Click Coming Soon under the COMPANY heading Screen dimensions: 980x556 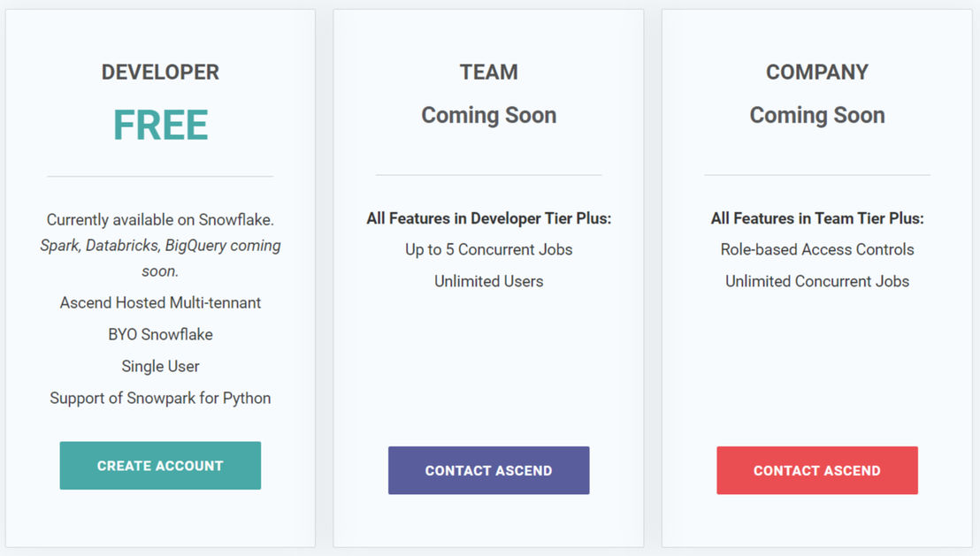(817, 115)
